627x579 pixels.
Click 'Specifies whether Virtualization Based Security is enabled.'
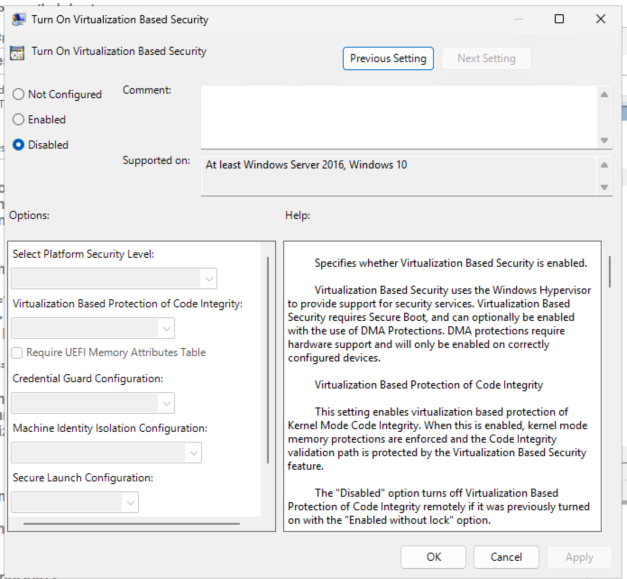[x=451, y=263]
